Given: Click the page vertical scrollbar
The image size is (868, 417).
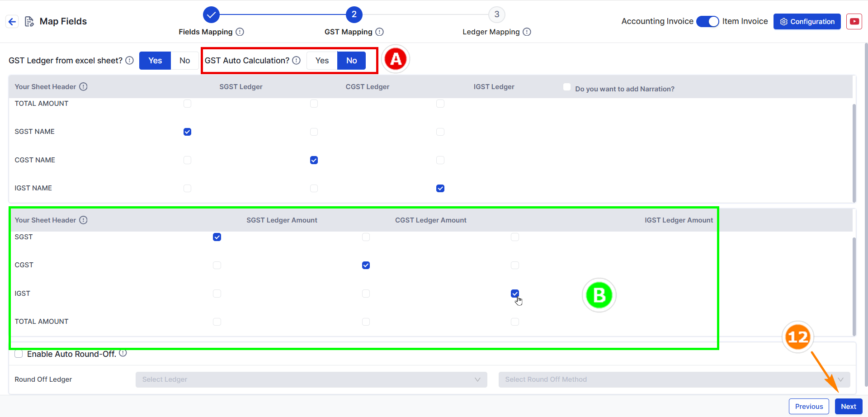Looking at the screenshot, I should click(866, 215).
